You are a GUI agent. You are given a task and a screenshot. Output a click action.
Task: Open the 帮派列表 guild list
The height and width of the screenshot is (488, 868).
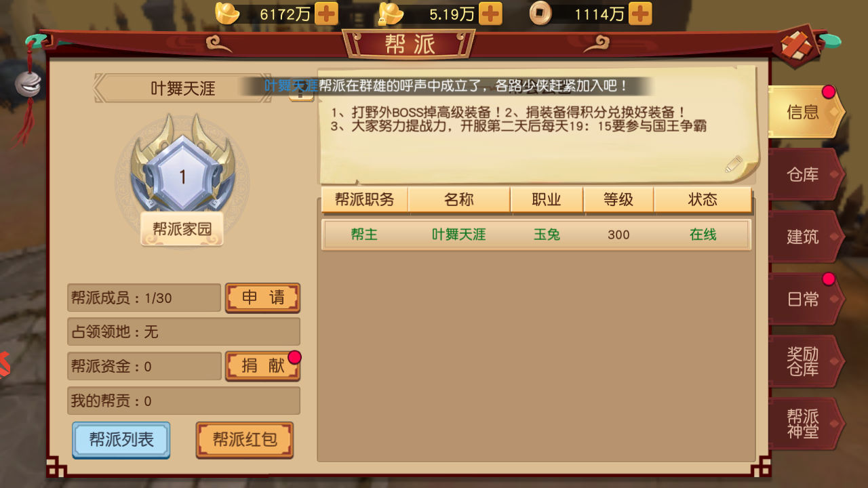(x=121, y=440)
